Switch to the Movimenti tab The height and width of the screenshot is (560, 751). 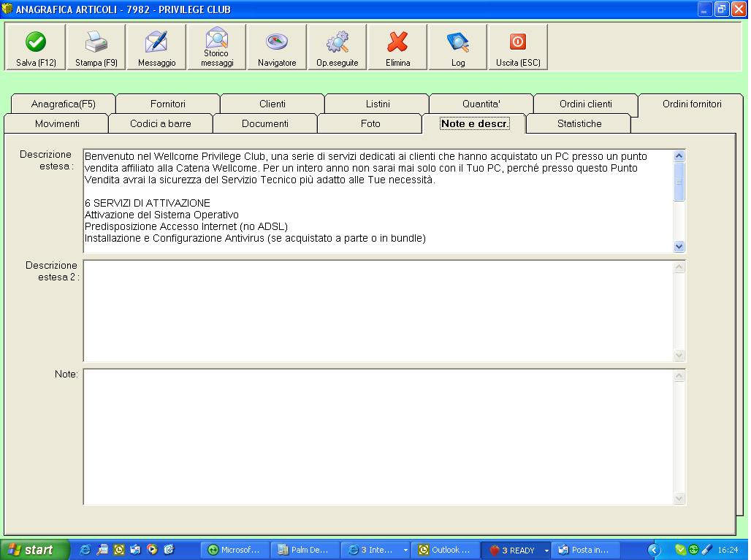57,123
